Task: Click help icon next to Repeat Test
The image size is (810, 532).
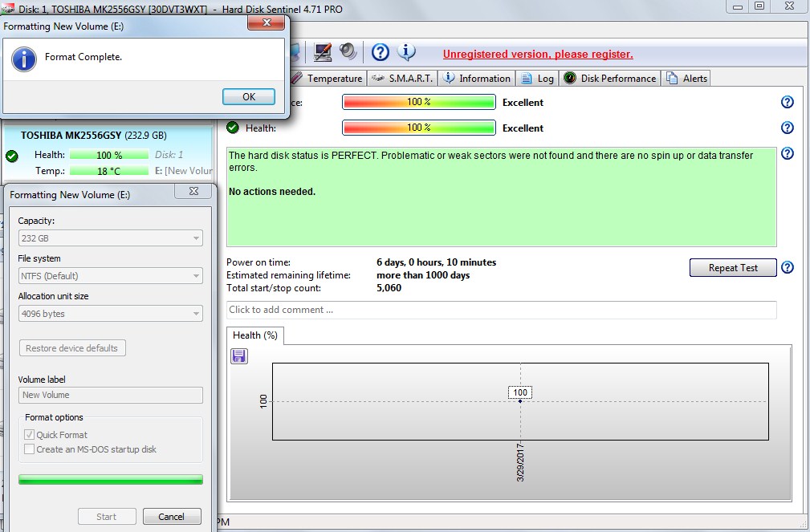Action: [x=788, y=267]
